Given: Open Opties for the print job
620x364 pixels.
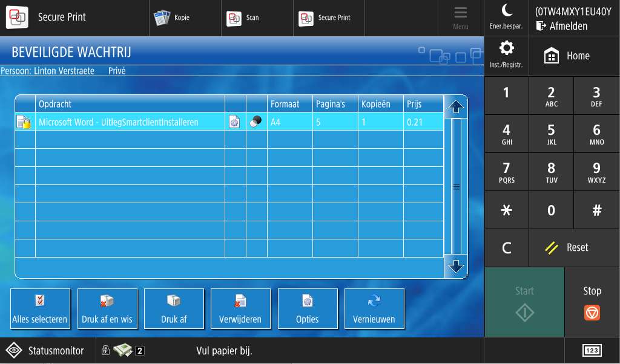Looking at the screenshot, I should coord(308,309).
